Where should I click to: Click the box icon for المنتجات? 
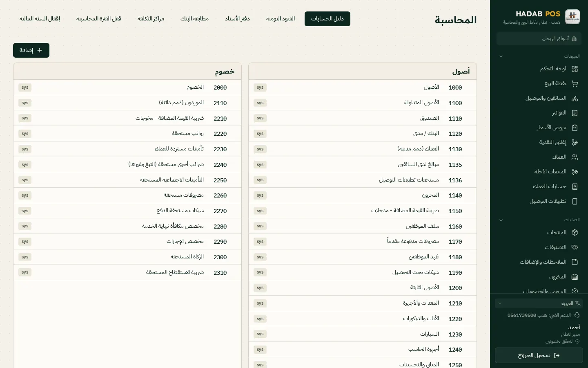click(575, 232)
